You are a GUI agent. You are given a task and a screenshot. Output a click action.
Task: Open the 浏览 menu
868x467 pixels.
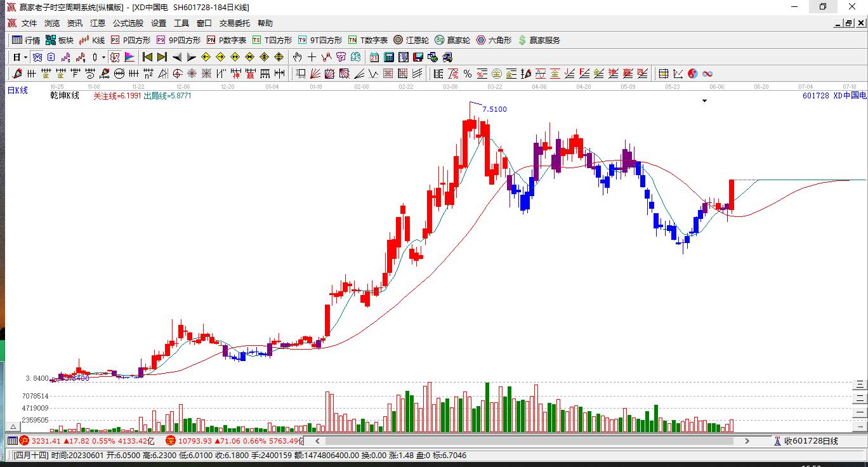click(52, 23)
